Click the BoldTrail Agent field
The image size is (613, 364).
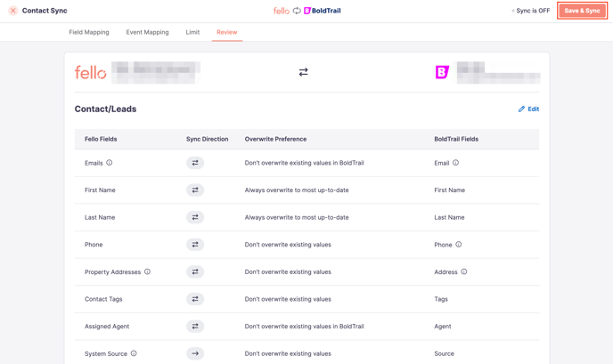(443, 326)
